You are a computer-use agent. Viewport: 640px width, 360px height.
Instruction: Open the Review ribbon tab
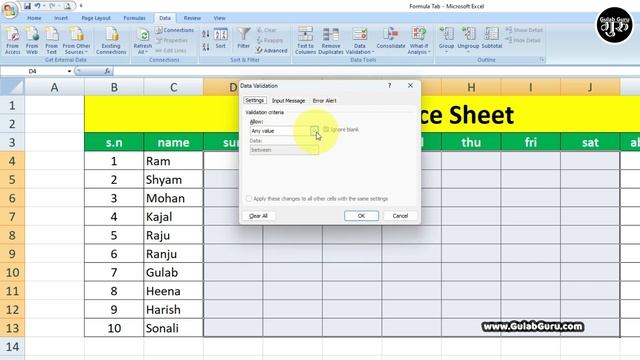[192, 18]
